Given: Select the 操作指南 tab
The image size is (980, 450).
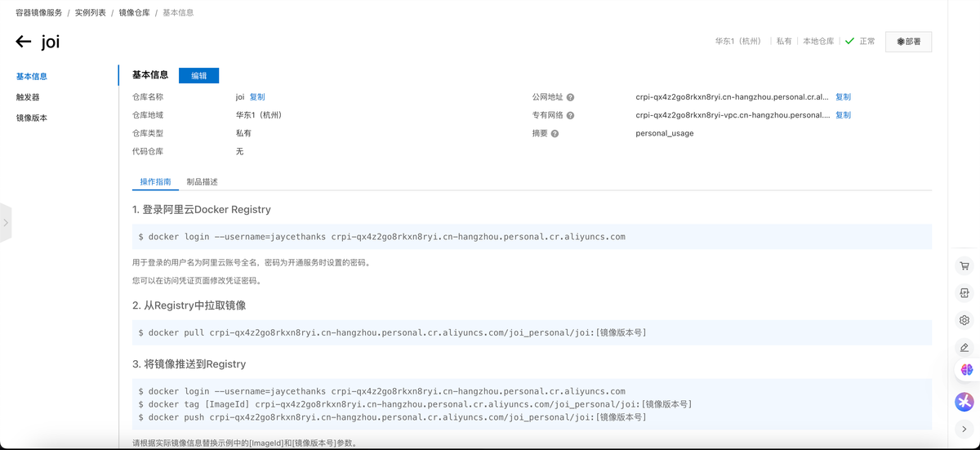Looking at the screenshot, I should click(x=155, y=182).
